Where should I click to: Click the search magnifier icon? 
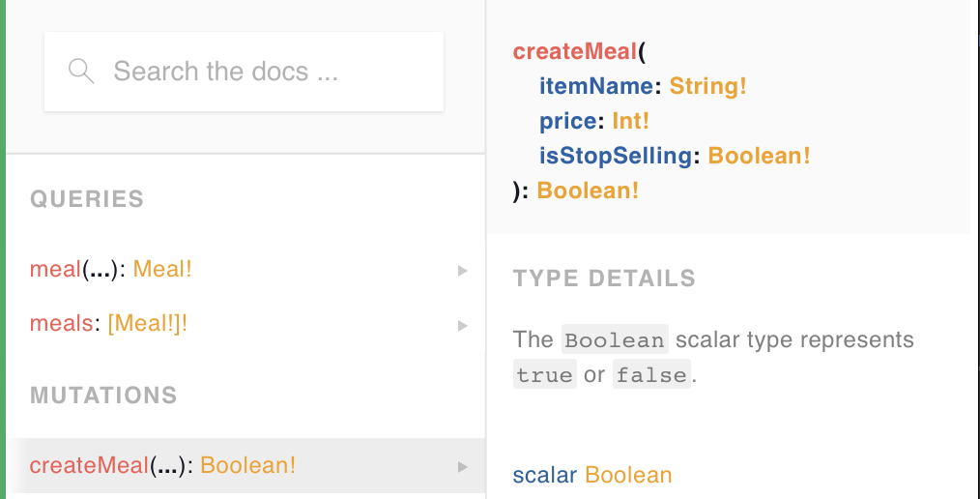pos(81,71)
